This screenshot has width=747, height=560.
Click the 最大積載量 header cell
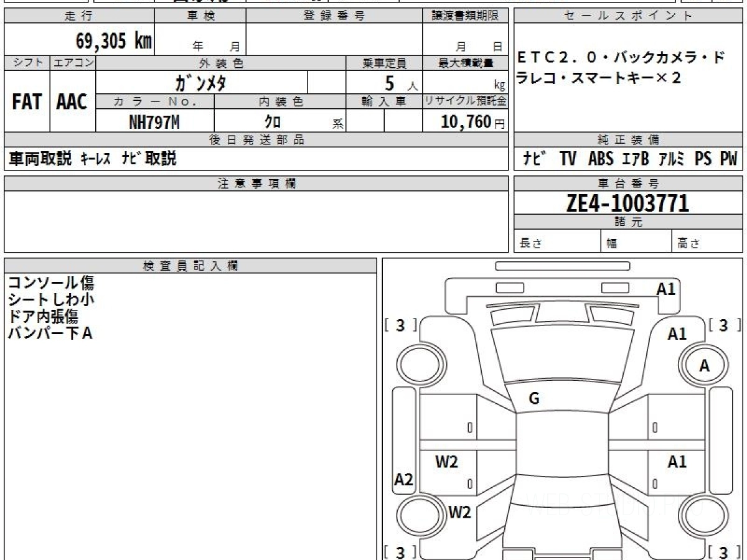point(465,63)
